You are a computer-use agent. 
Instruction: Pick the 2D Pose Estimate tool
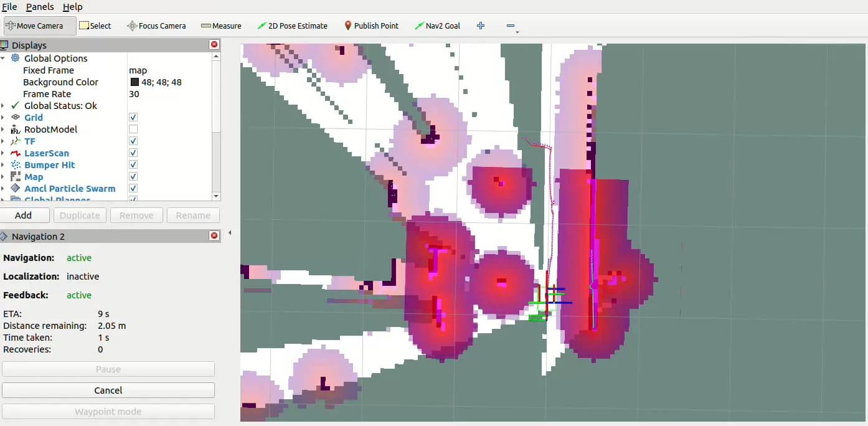tap(292, 26)
